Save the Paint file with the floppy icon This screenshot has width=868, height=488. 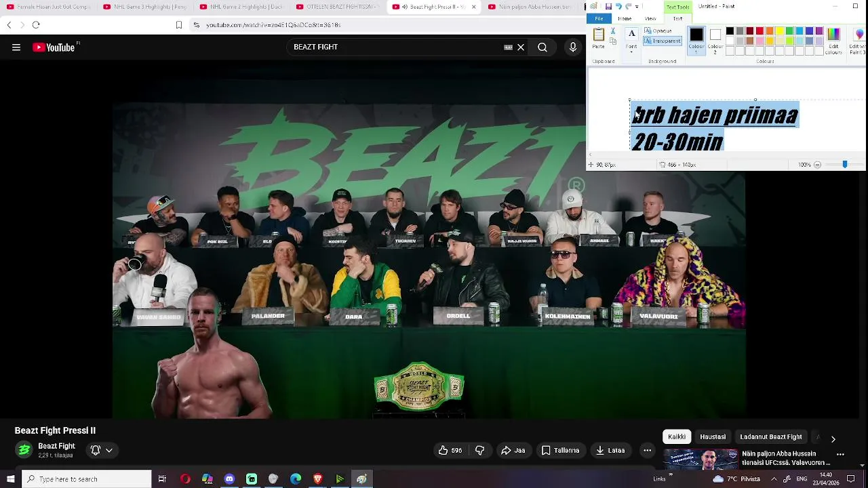608,6
